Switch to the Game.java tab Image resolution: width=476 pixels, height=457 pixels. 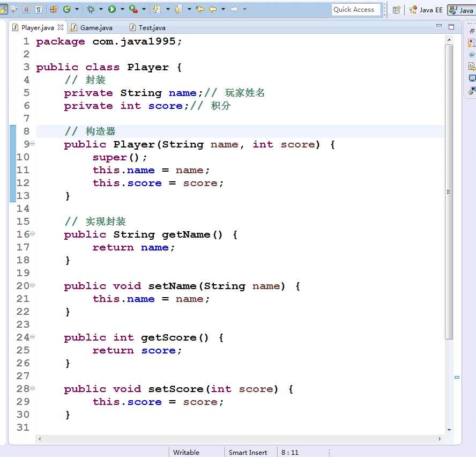(91, 28)
